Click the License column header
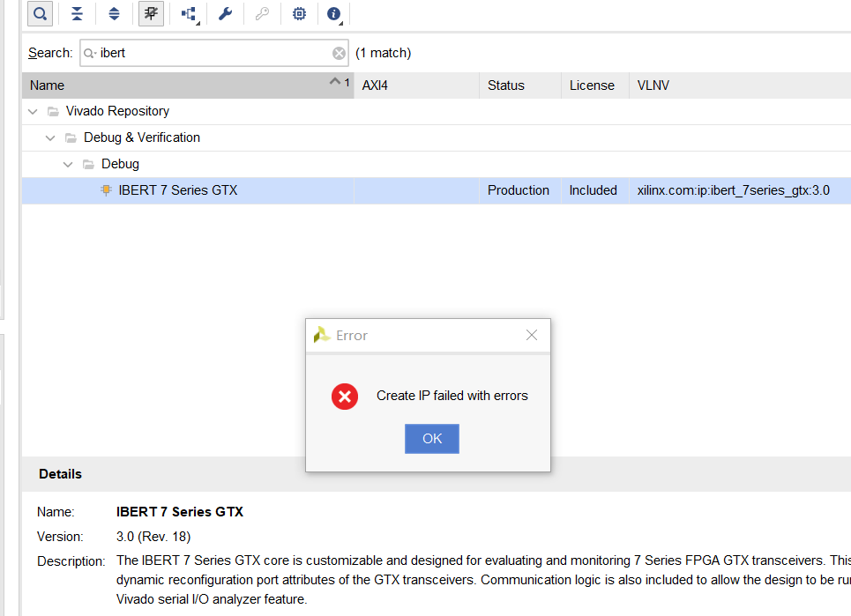 (595, 85)
